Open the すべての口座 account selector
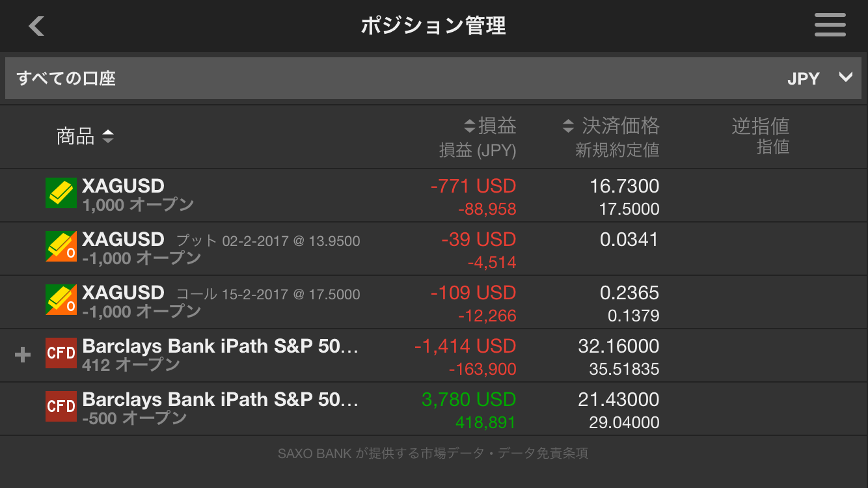The width and height of the screenshot is (868, 488). 433,78
